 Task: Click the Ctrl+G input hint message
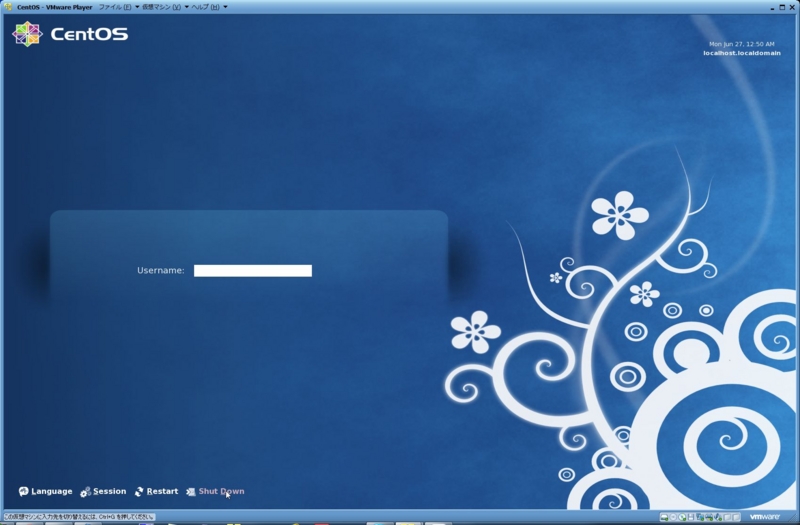pyautogui.click(x=79, y=516)
